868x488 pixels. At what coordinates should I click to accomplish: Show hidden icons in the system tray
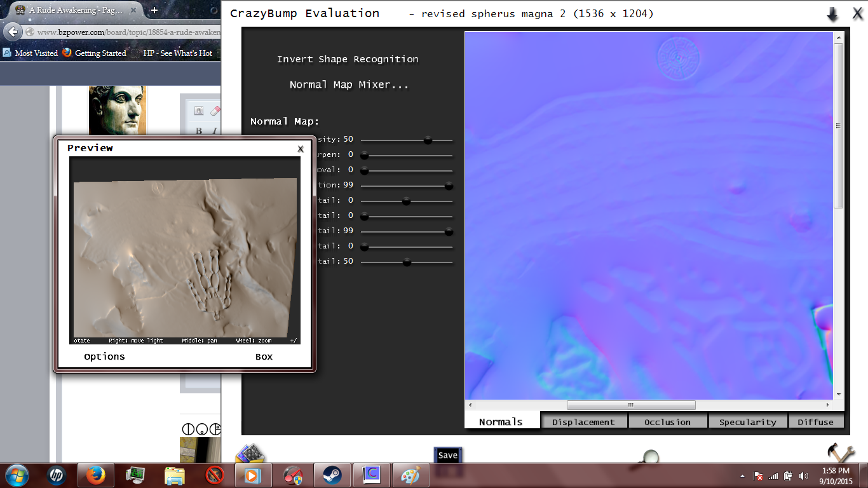click(742, 475)
